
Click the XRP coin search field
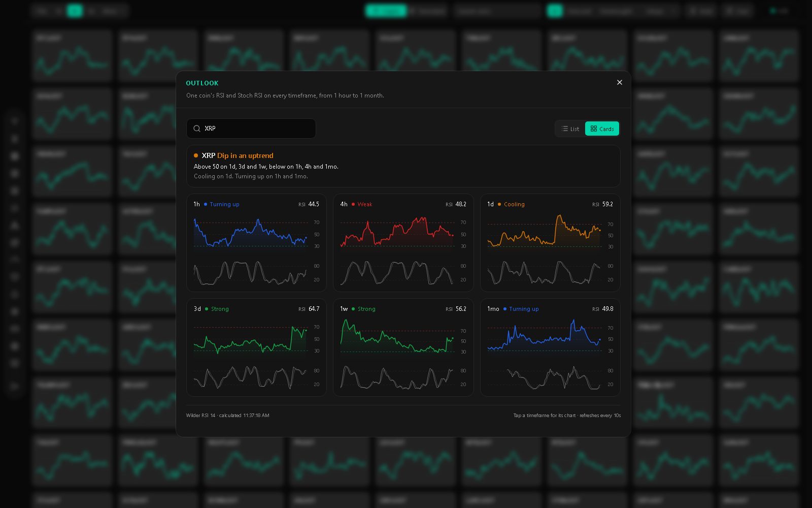click(251, 129)
